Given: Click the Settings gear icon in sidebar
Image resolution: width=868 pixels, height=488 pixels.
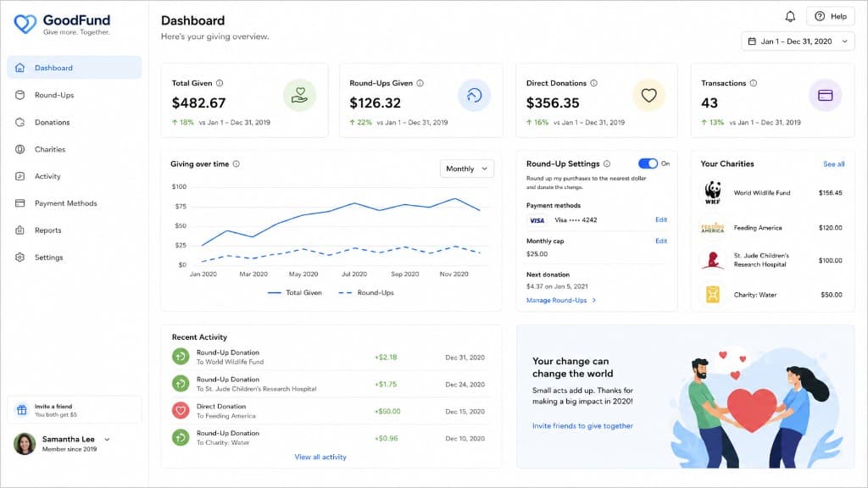Looking at the screenshot, I should 20,258.
